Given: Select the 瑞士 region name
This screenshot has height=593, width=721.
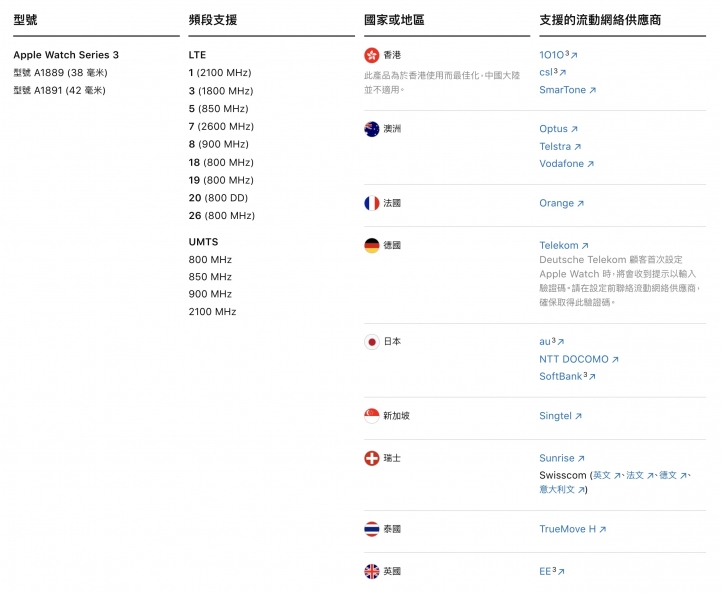Looking at the screenshot, I should [x=392, y=458].
